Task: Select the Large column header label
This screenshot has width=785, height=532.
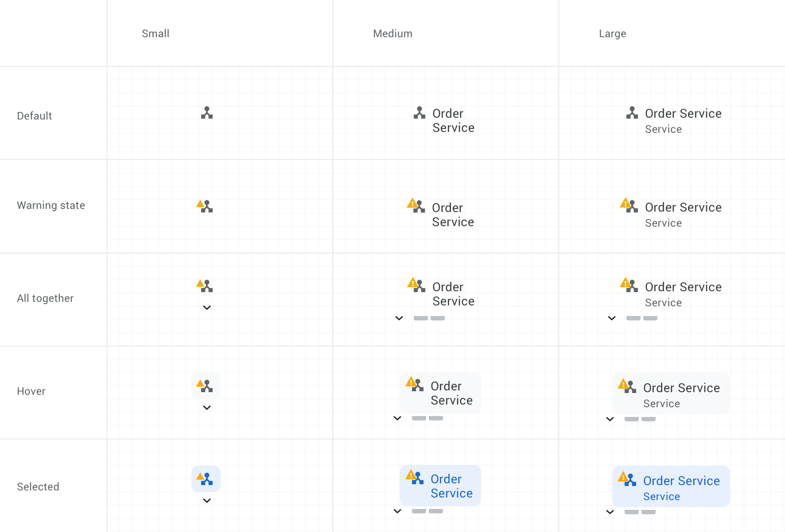Action: (x=613, y=33)
